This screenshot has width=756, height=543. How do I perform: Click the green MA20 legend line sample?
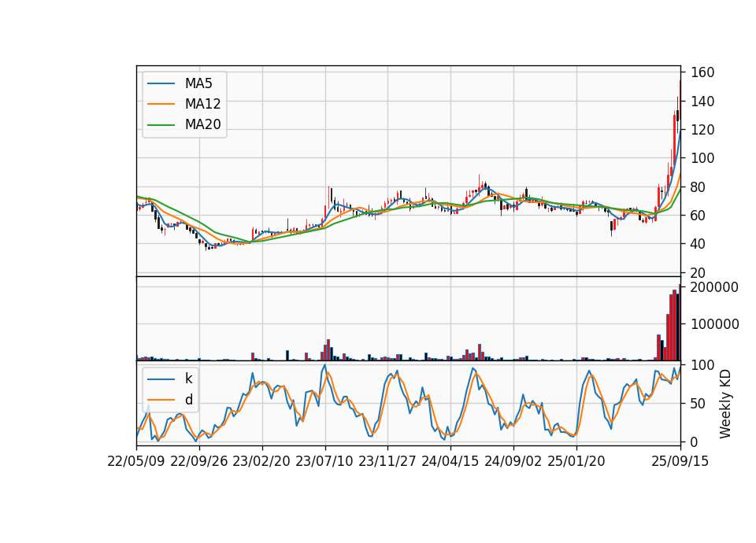pos(161,125)
